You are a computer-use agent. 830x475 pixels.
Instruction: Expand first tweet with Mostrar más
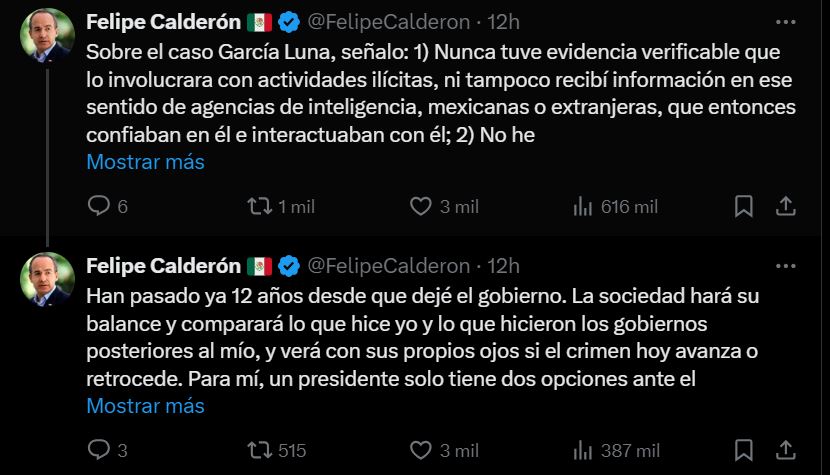click(x=146, y=162)
